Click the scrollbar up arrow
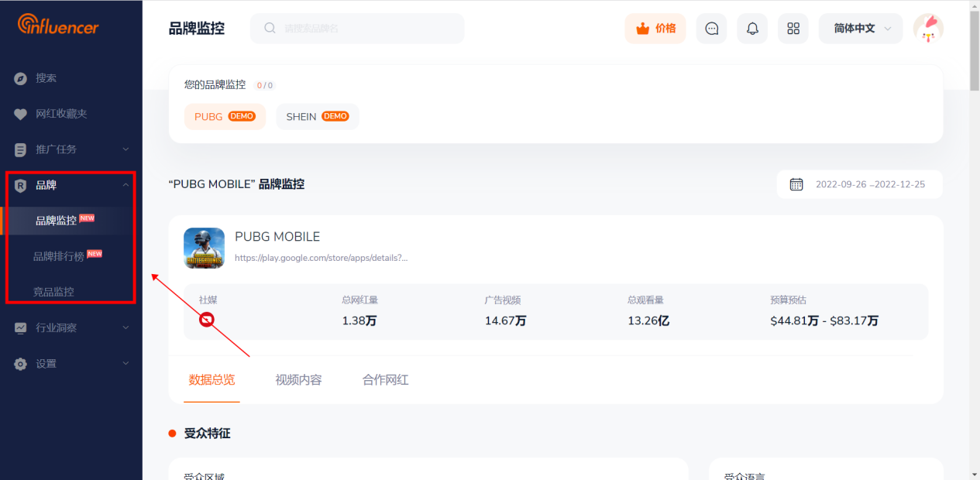 [x=974, y=5]
